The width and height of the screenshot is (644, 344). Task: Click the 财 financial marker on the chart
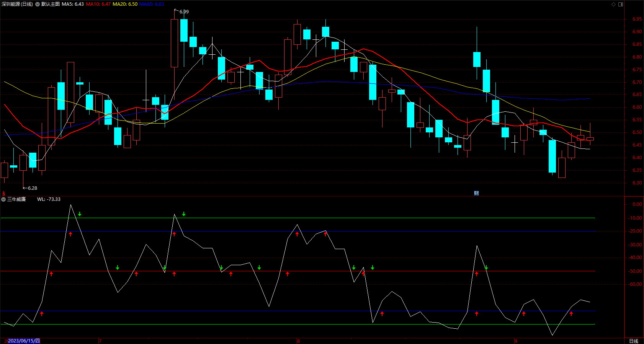pyautogui.click(x=476, y=193)
